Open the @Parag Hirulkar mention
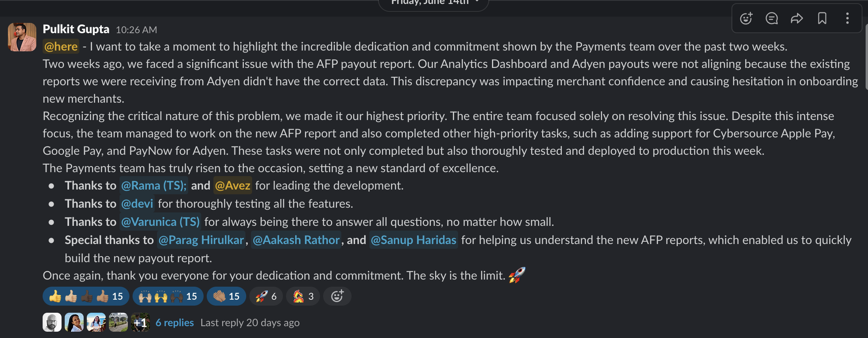Screen dimensions: 868x338 point(201,240)
